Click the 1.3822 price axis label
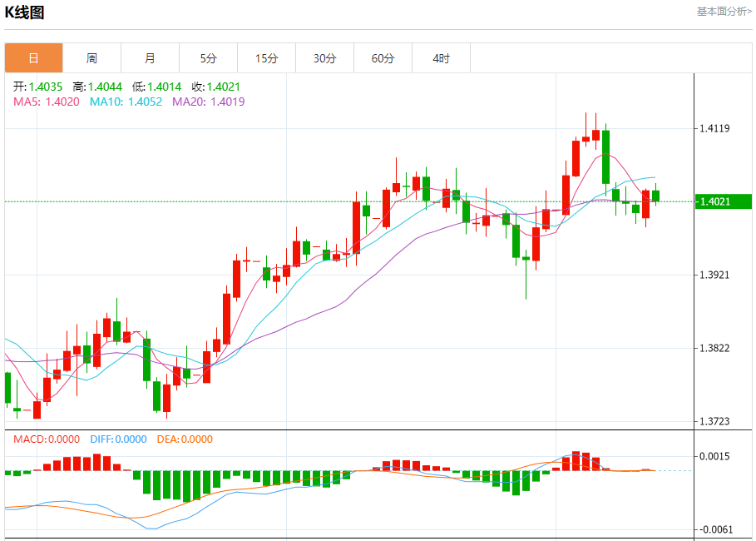Viewport: 756px width, 541px height. [x=714, y=349]
